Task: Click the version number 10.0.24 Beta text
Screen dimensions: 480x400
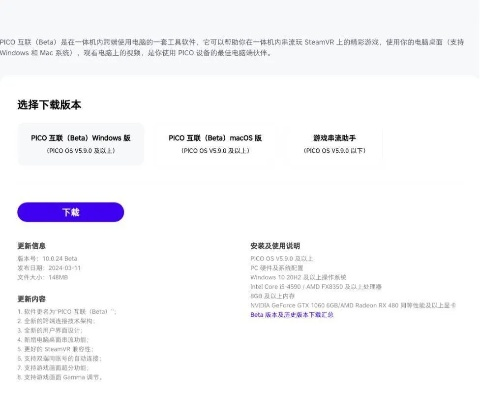Action: coord(60,259)
